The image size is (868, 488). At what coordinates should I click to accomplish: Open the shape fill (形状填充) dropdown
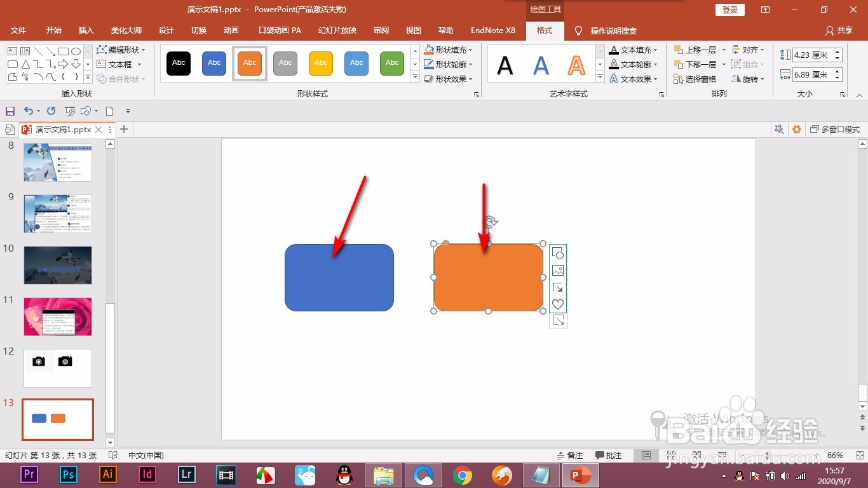pos(449,50)
